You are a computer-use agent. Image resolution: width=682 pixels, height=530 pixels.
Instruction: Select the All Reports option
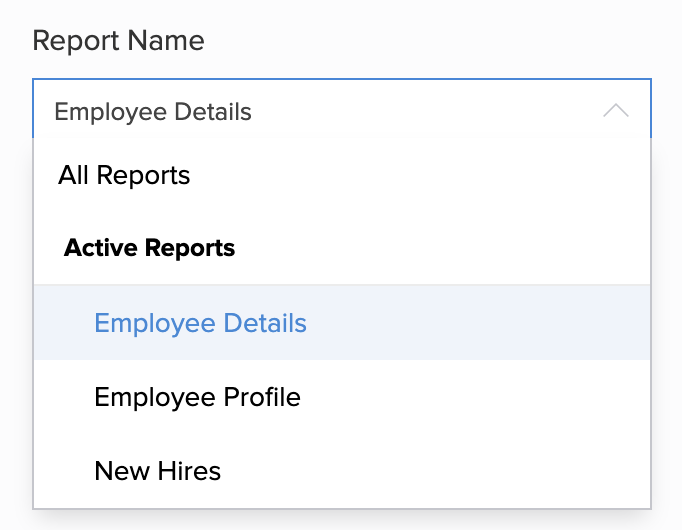(124, 175)
